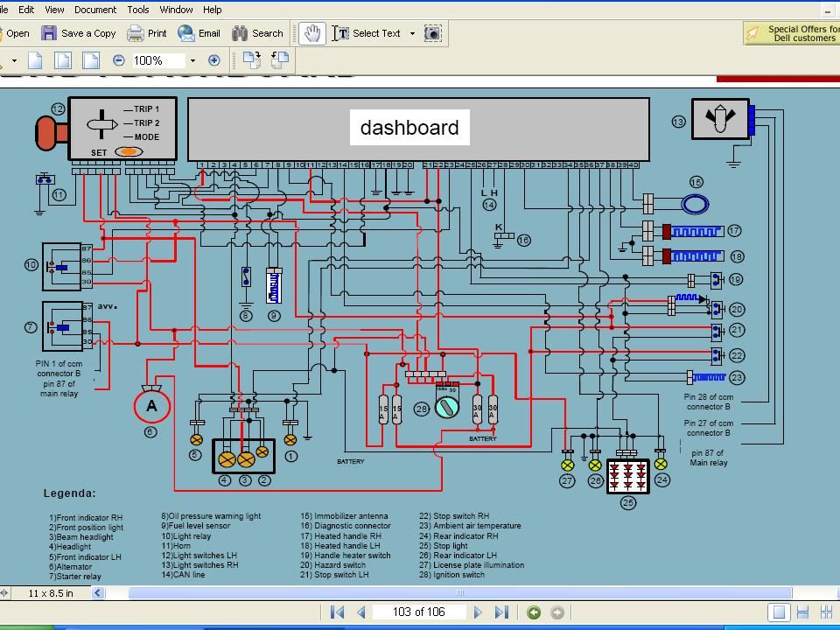Image resolution: width=840 pixels, height=630 pixels.
Task: Go to the last page
Action: point(501,612)
